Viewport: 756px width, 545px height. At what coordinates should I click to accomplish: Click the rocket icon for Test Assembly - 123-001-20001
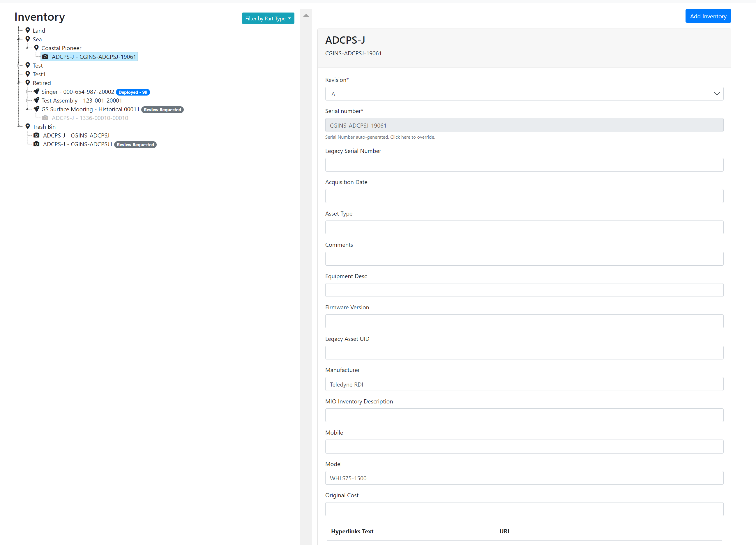coord(37,100)
